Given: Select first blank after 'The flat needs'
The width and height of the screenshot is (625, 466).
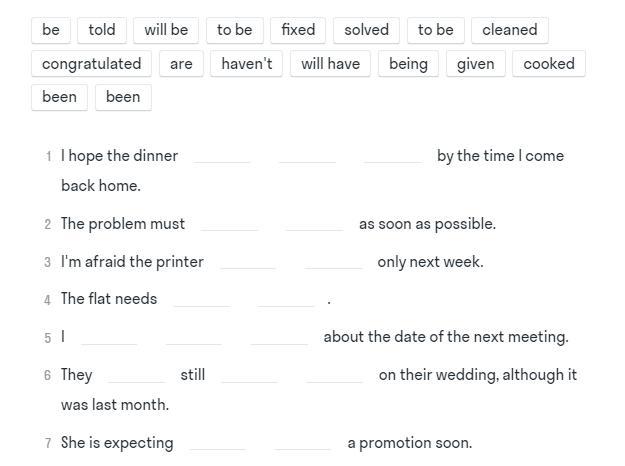Looking at the screenshot, I should [202, 299].
